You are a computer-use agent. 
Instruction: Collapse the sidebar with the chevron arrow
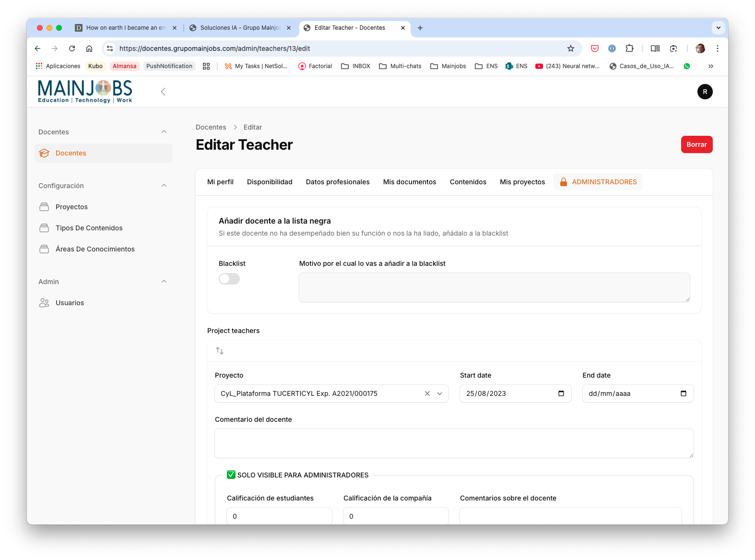pos(163,92)
